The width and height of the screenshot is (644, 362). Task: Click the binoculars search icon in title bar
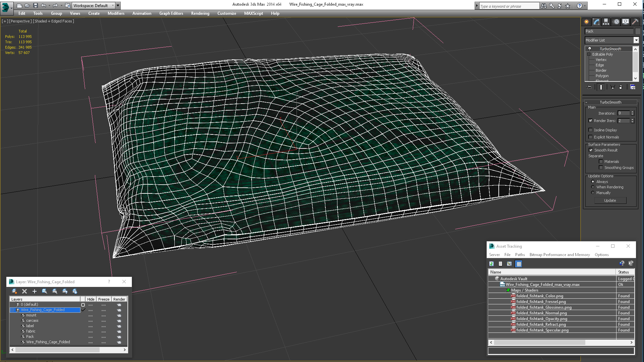click(x=544, y=6)
